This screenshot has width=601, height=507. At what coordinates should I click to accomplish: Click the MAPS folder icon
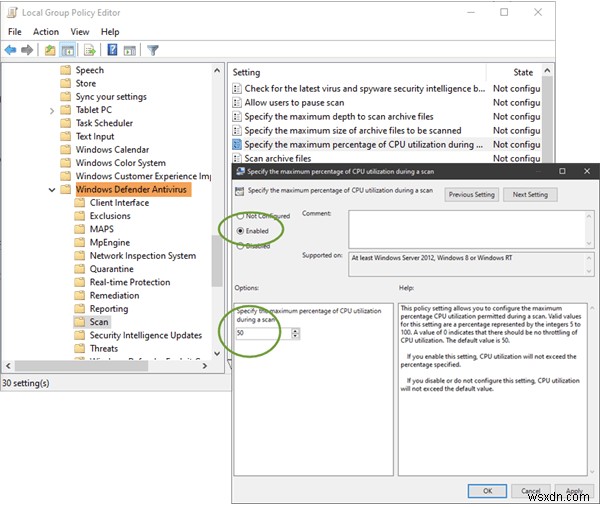pyautogui.click(x=79, y=229)
